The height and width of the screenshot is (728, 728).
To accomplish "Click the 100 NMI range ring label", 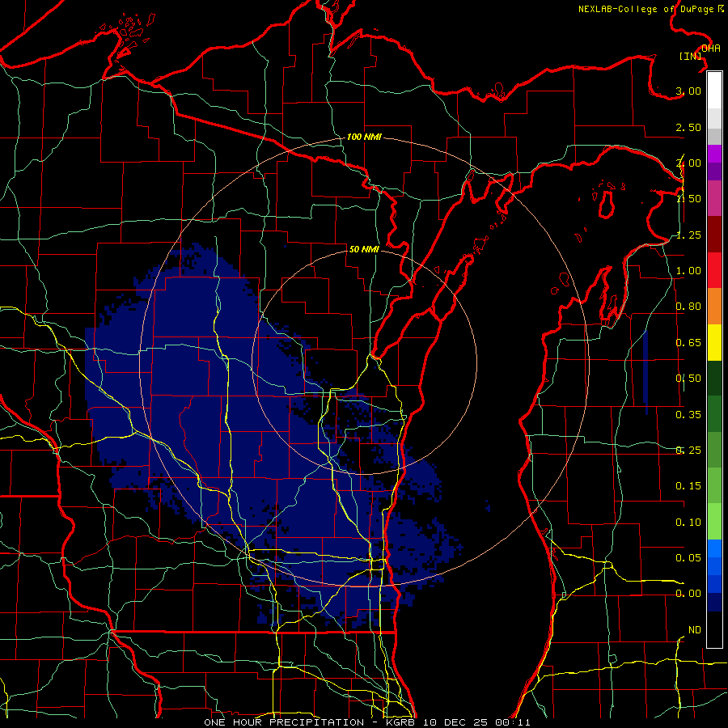I will coord(364,137).
